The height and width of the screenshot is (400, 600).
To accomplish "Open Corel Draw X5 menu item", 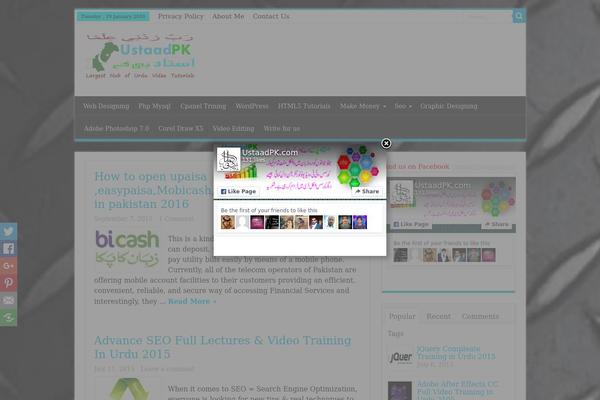I will pos(181,129).
